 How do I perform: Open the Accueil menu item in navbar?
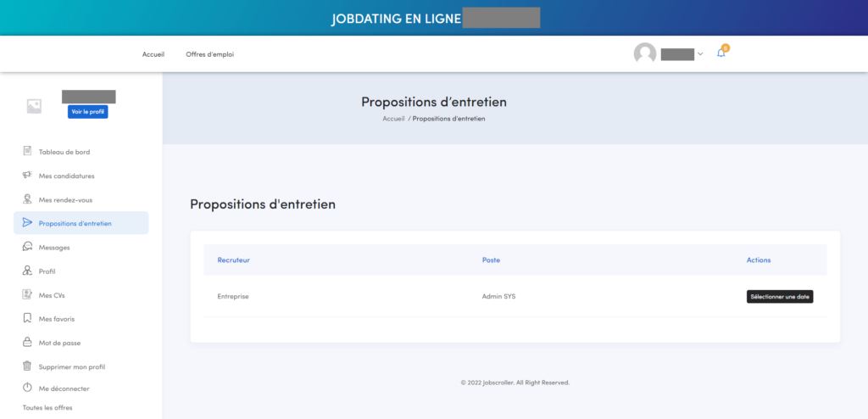153,54
